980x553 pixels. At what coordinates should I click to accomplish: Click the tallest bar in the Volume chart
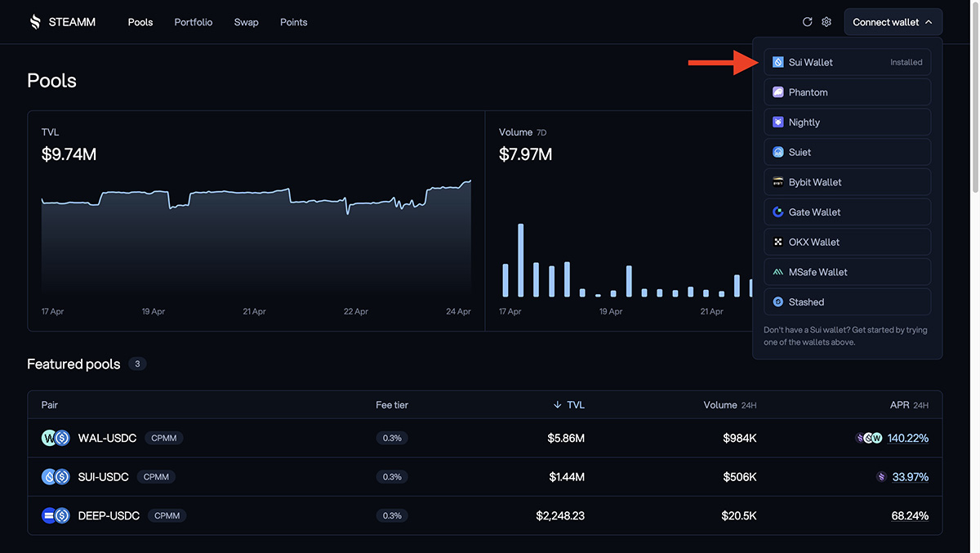pos(521,260)
